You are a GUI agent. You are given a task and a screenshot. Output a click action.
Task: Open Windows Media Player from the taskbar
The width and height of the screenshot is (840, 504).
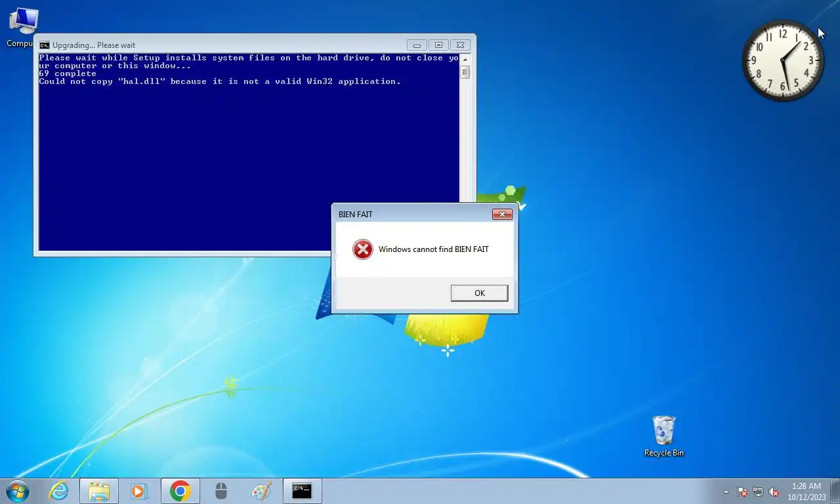pos(138,491)
